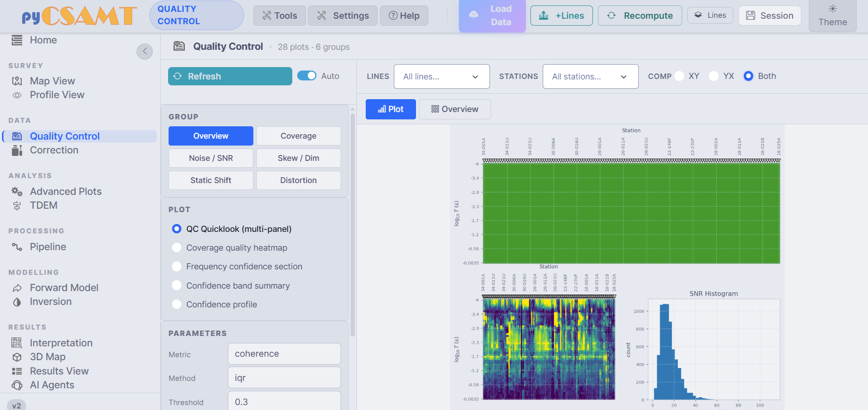868x410 pixels.
Task: Click the Forward Model arrow icon
Action: (17, 288)
